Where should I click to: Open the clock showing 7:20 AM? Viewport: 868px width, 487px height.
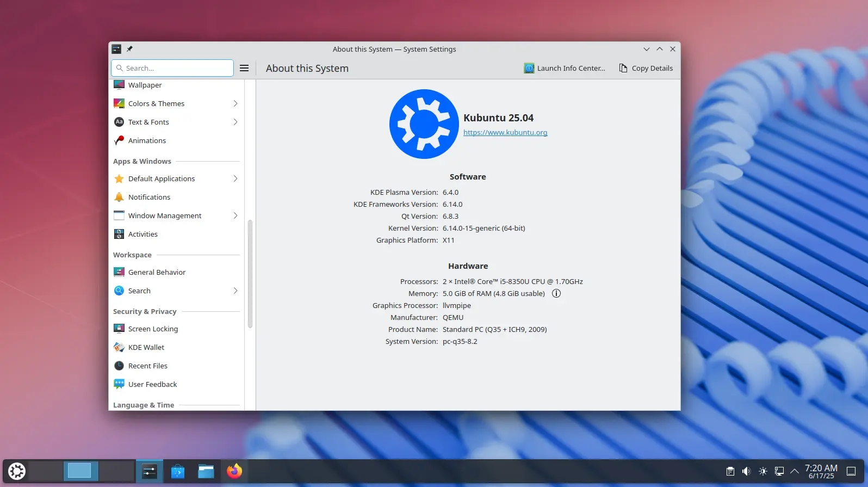coord(821,471)
